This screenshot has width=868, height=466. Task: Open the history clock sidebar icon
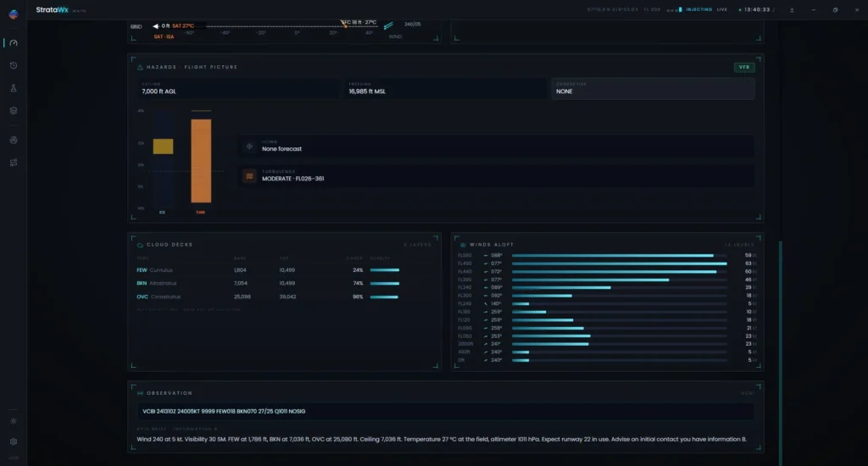[x=14, y=65]
